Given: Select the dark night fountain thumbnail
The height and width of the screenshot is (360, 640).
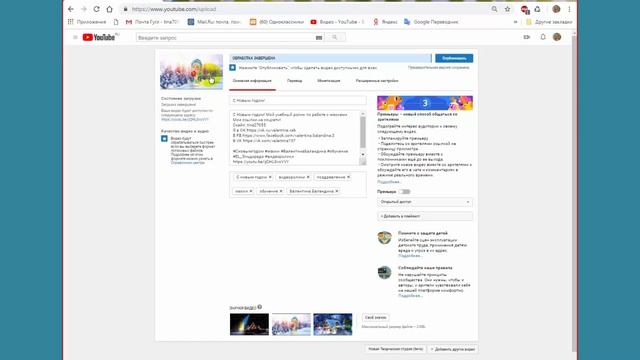Looking at the screenshot, I should coord(249,324).
